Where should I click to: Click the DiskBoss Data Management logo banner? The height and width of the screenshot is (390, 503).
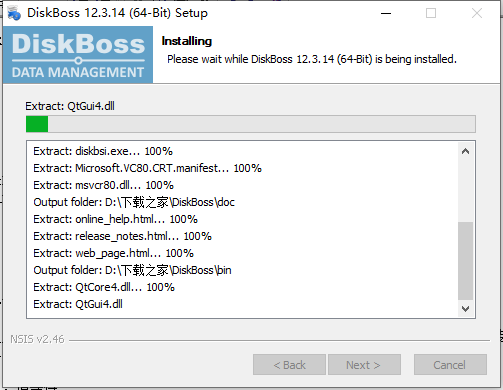78,55
